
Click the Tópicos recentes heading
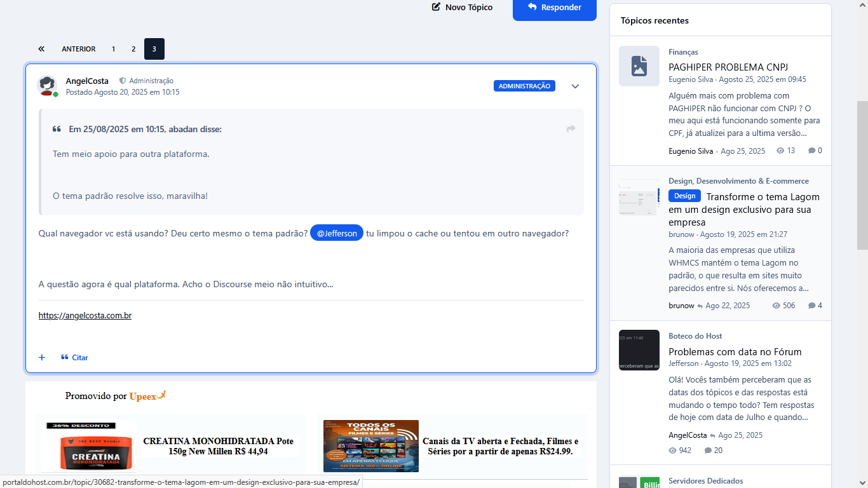click(654, 20)
